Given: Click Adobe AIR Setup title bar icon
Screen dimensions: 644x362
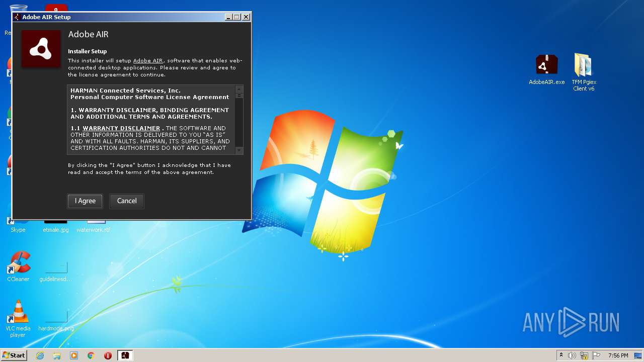Looking at the screenshot, I should (x=17, y=17).
